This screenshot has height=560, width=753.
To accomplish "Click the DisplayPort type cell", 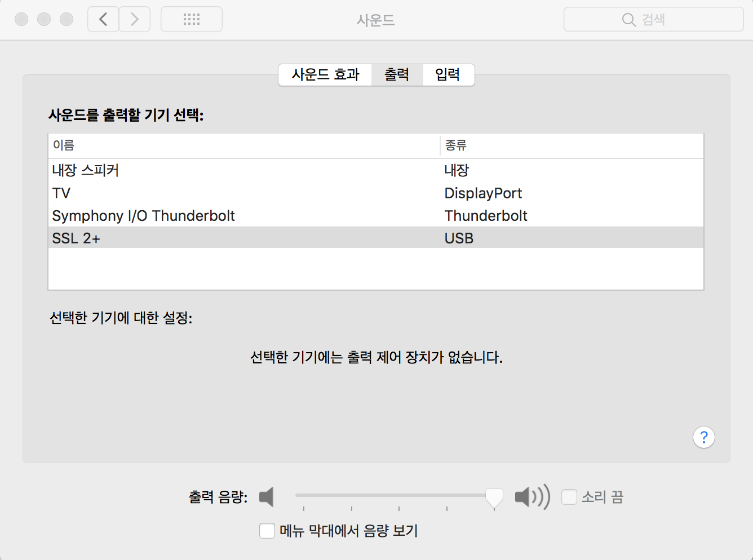I will click(x=483, y=193).
